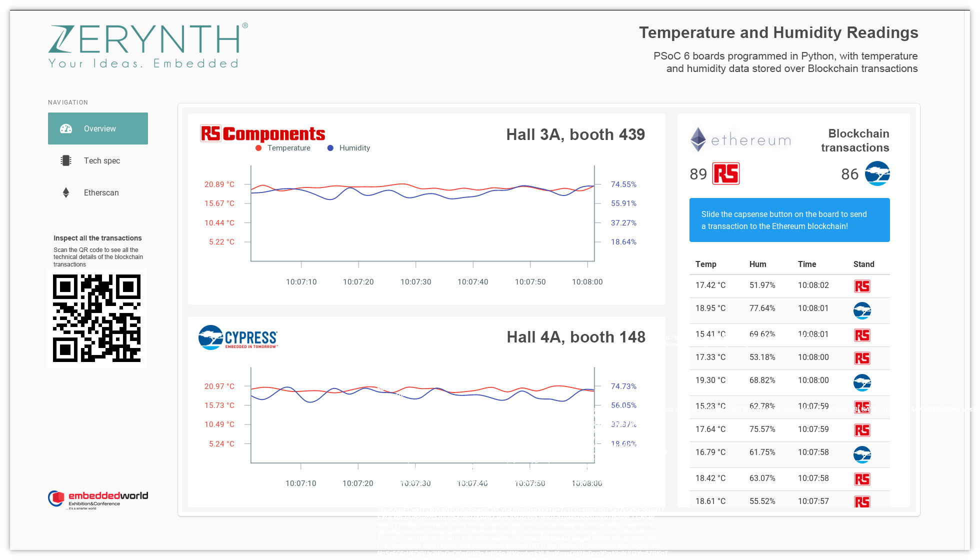
Task: Click the embedded world conference logo
Action: 98,499
